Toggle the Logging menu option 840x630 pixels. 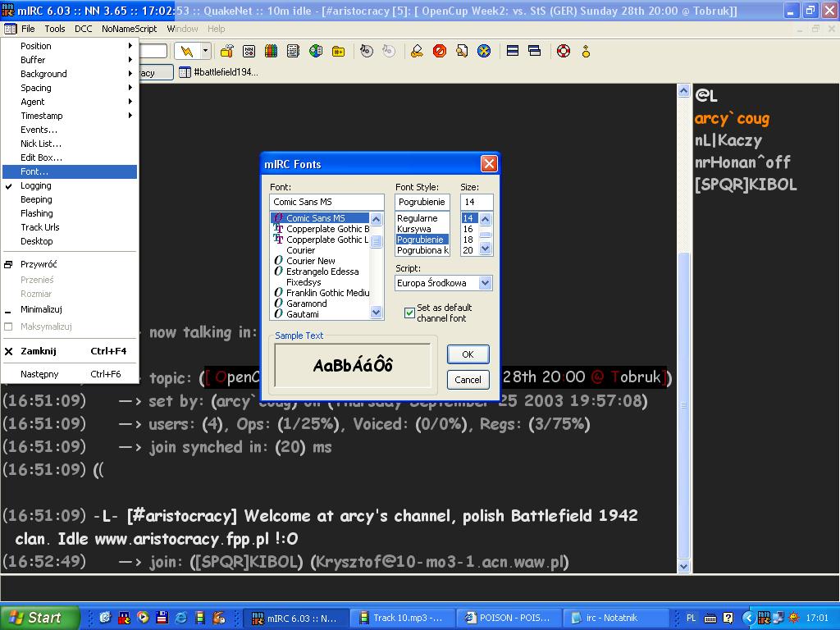coord(36,185)
